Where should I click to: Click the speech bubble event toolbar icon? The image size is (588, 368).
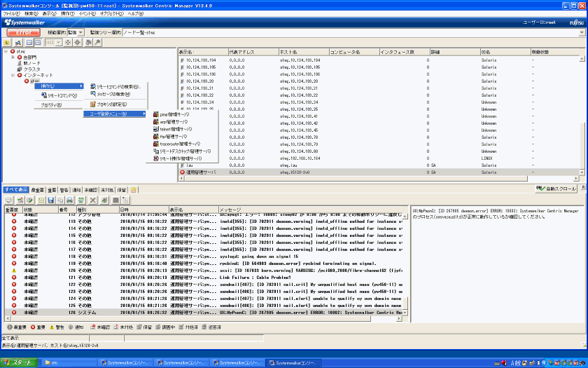click(8, 200)
